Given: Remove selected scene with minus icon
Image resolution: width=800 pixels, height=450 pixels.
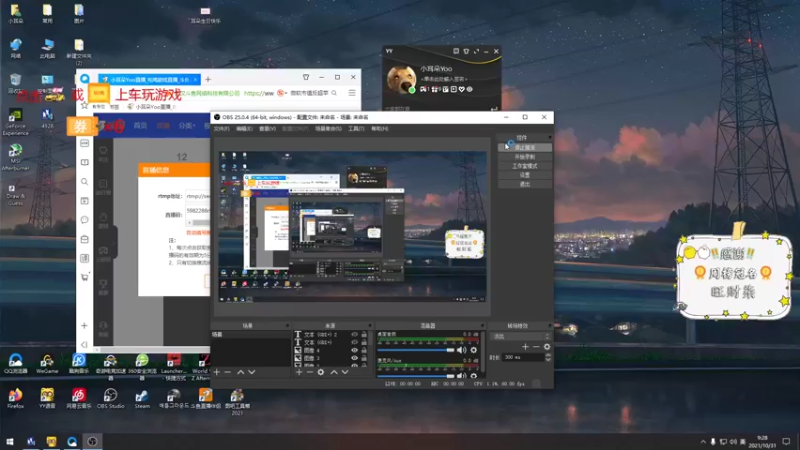Looking at the screenshot, I should point(228,372).
